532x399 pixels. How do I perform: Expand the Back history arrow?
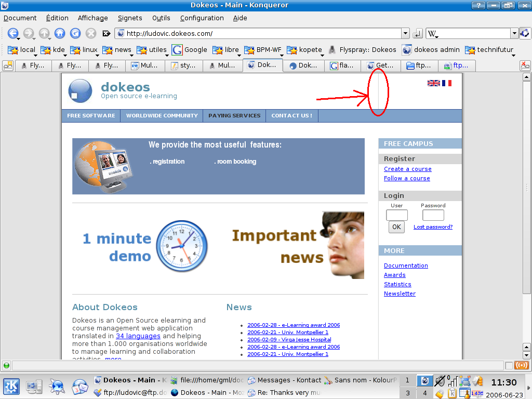[x=18, y=38]
